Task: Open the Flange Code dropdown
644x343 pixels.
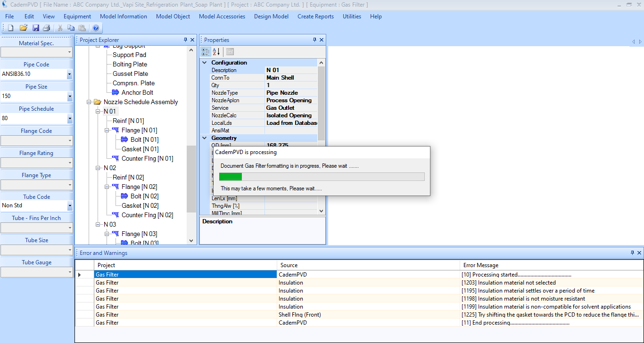Action: click(69, 140)
